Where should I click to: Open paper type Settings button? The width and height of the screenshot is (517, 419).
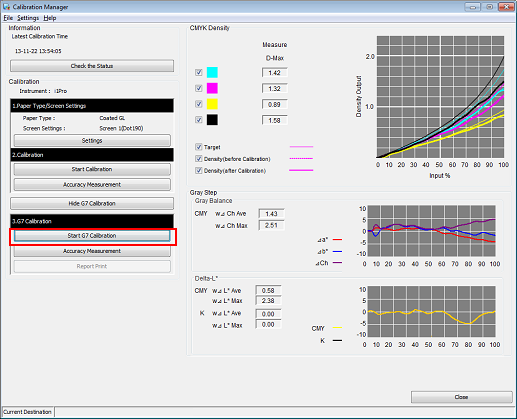[x=92, y=141]
